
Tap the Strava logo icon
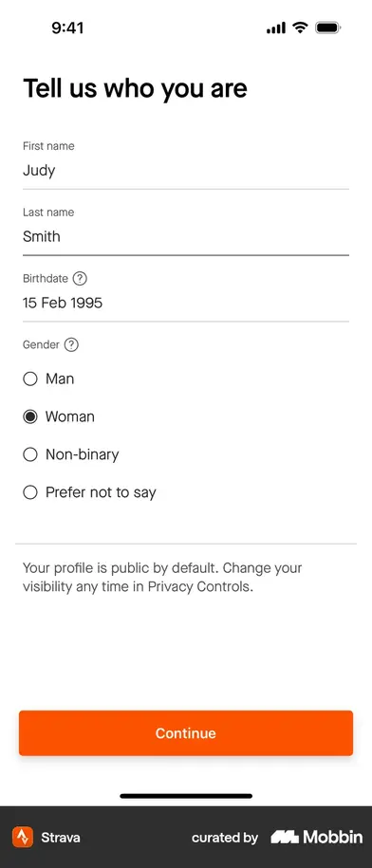click(23, 837)
